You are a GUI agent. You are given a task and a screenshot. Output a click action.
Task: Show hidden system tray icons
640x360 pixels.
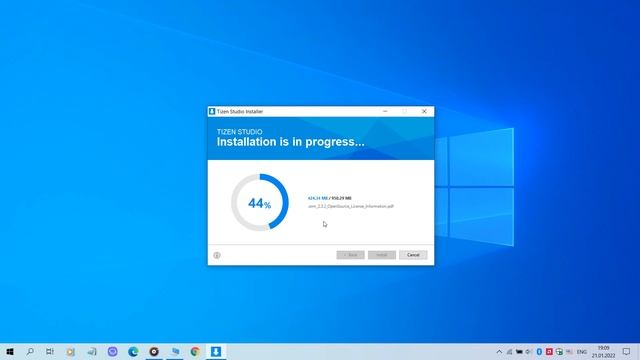coord(499,352)
